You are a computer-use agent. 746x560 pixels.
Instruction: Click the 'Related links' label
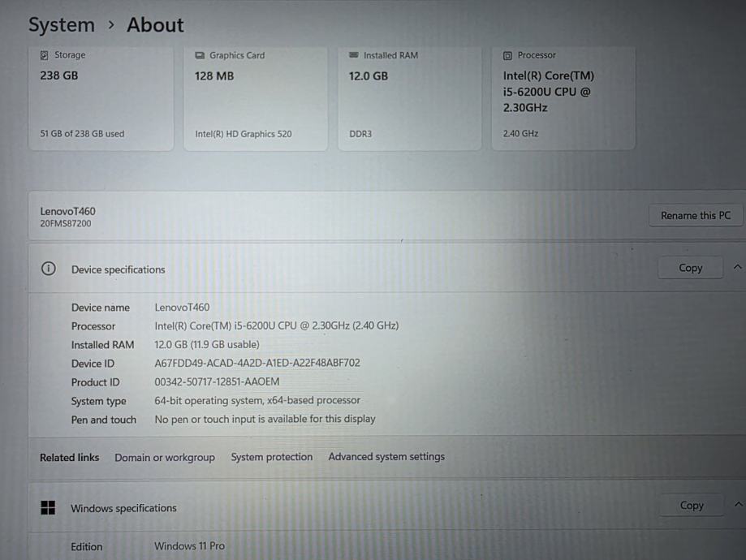(x=70, y=457)
